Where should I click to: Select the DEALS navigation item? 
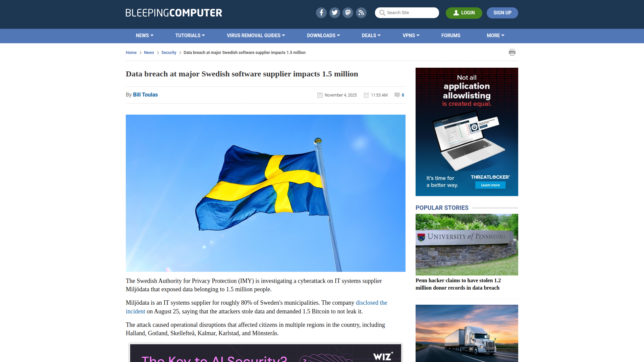coord(371,36)
